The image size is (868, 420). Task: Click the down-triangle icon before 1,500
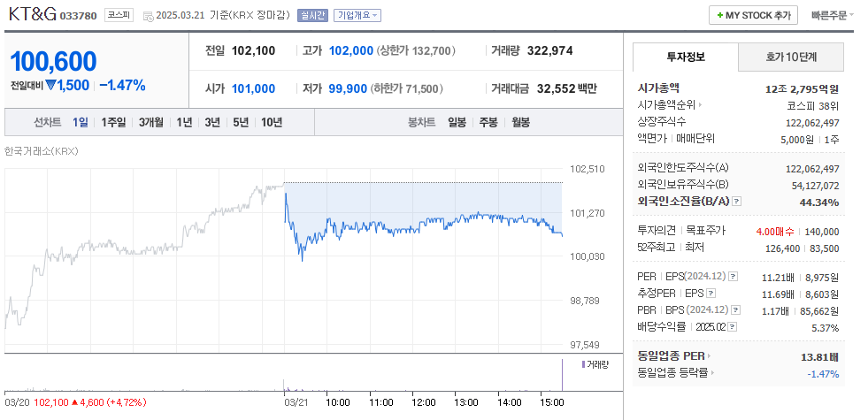[x=51, y=85]
